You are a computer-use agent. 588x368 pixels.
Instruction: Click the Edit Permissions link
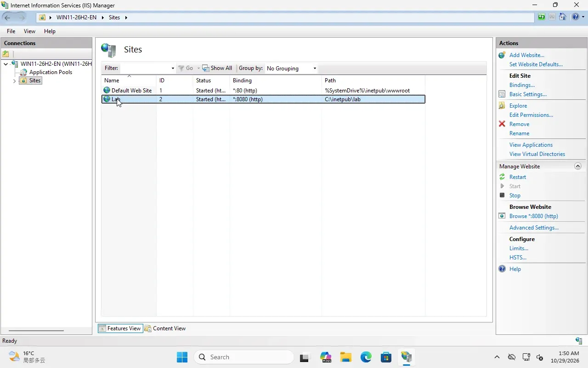[531, 115]
